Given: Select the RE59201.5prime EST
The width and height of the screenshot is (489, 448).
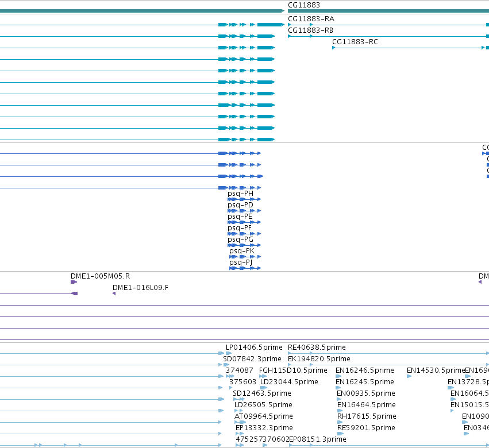Looking at the screenshot, I should point(366,428).
